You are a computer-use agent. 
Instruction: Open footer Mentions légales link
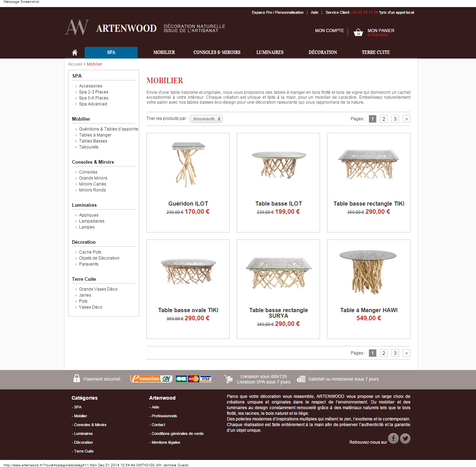(166, 442)
